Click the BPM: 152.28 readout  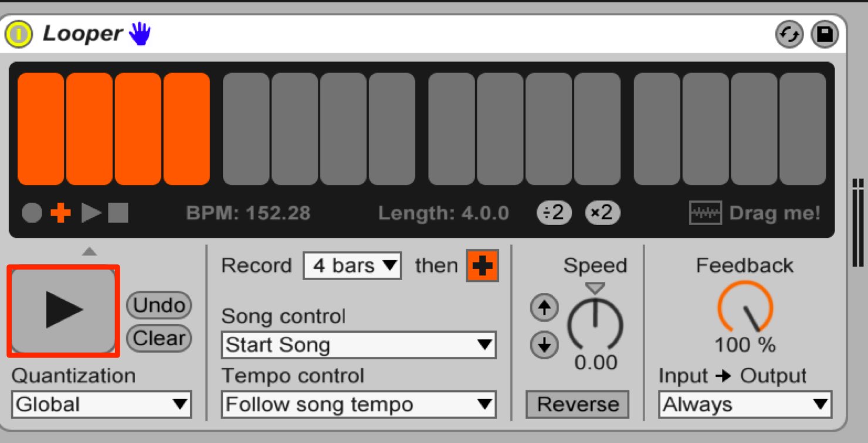(x=248, y=213)
